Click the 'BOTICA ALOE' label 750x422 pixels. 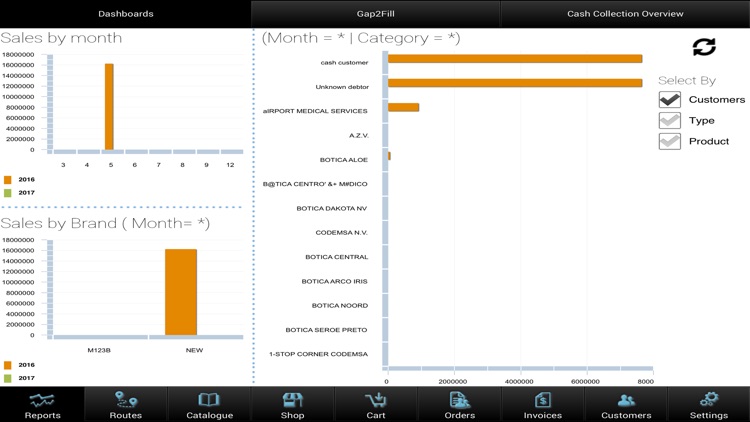tap(343, 160)
